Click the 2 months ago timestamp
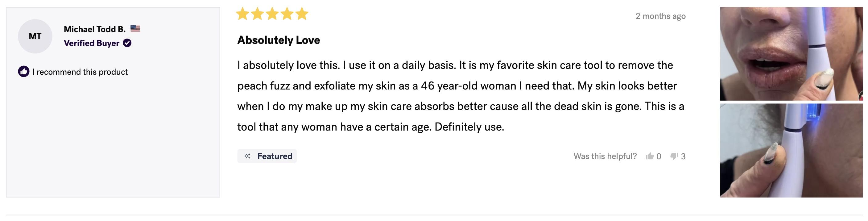This screenshot has height=221, width=868. [660, 16]
